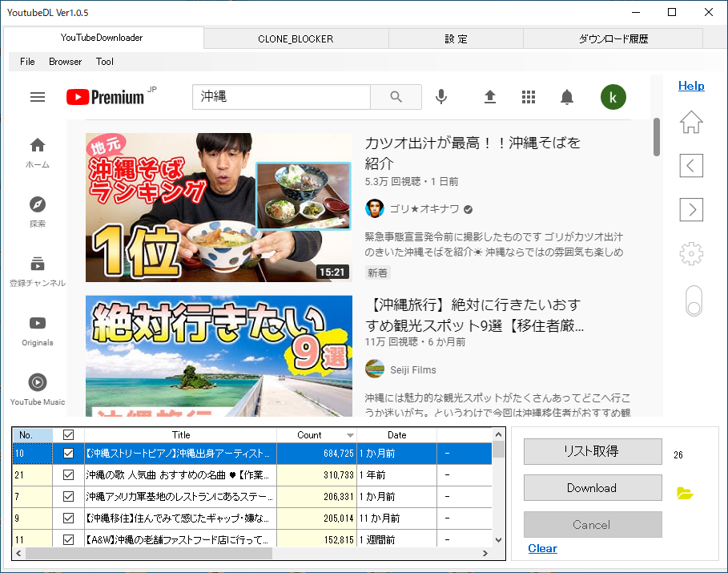
Task: Sort by the Title column header
Action: pos(181,435)
